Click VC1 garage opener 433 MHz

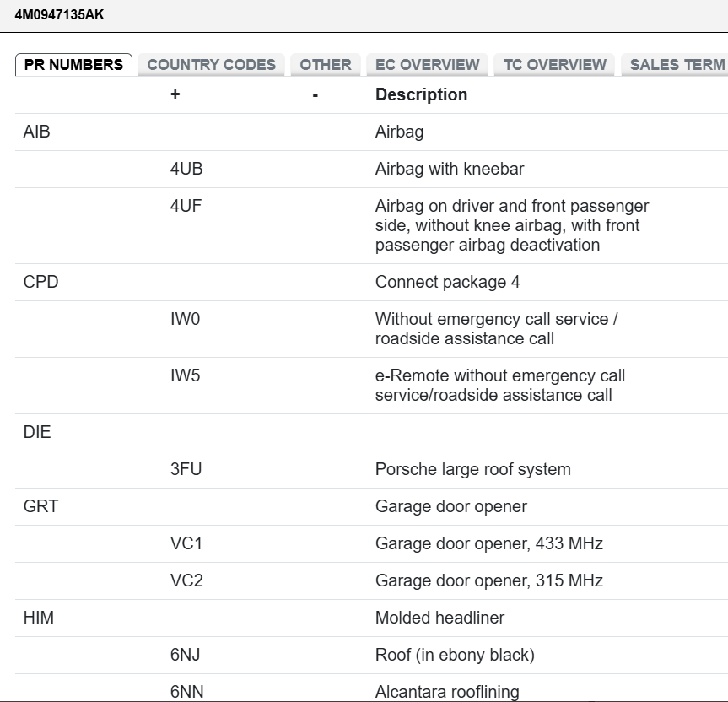coord(186,543)
